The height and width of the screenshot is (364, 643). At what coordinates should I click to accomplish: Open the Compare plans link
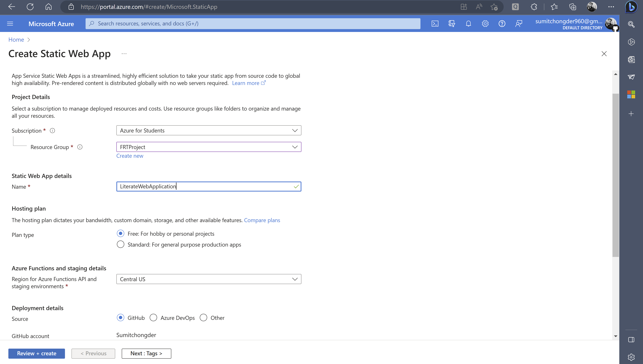[x=262, y=220]
